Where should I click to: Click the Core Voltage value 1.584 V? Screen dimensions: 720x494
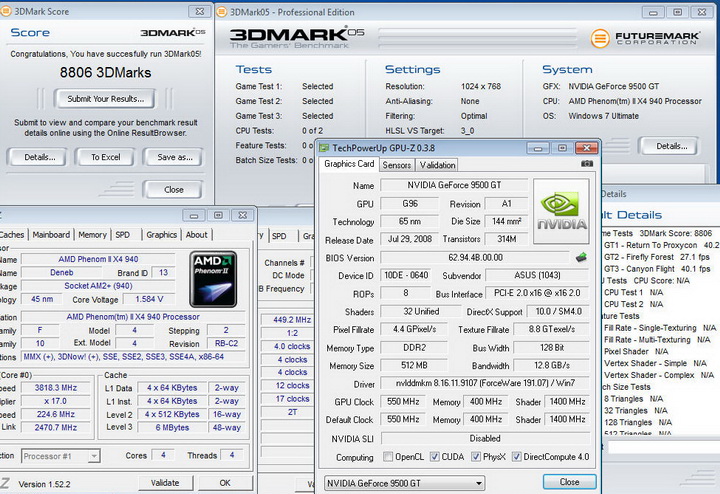[149, 299]
